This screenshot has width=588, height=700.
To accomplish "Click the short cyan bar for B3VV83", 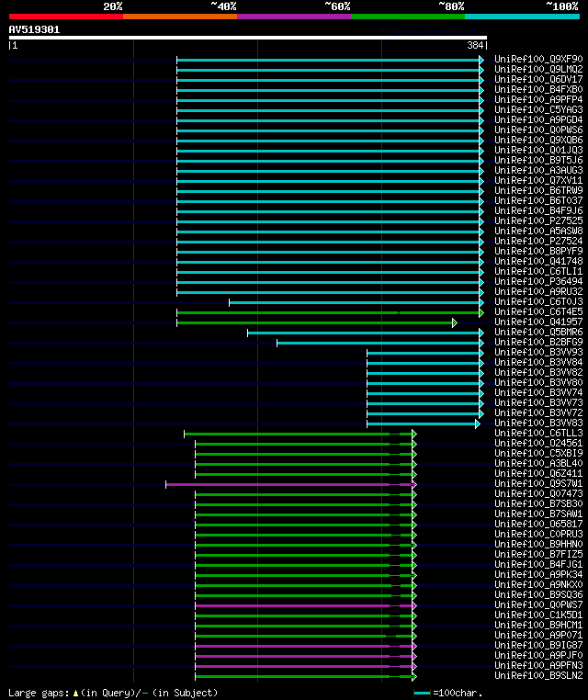I will click(424, 424).
